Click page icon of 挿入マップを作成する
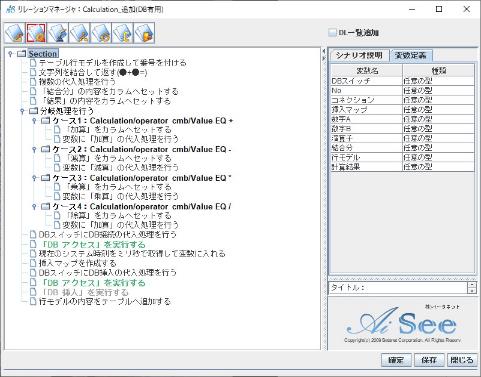The width and height of the screenshot is (481, 377). click(33, 263)
